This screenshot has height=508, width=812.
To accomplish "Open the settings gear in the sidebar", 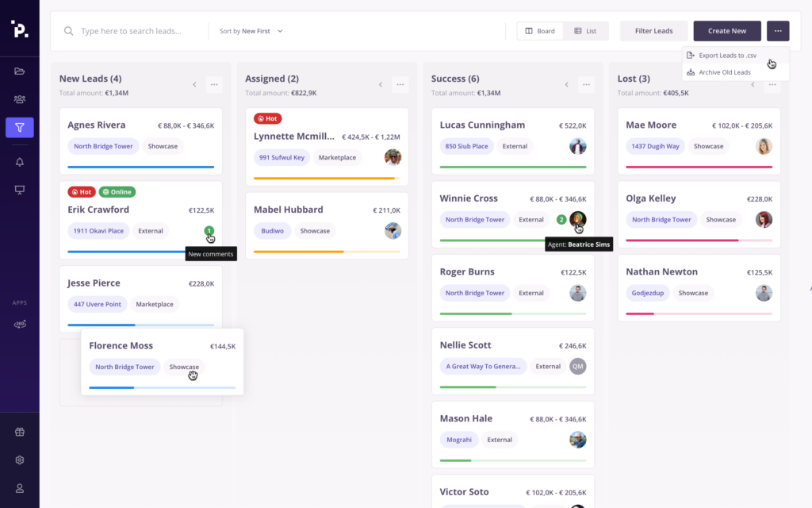I will click(20, 460).
